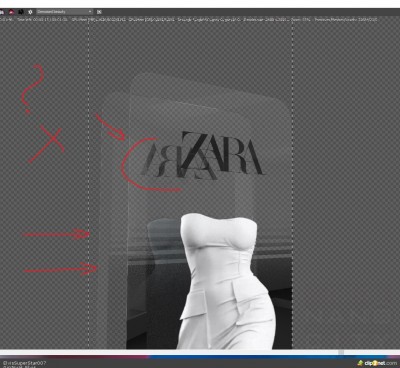
Task: Click the clip2net arrow logo icon
Action: 360,363
